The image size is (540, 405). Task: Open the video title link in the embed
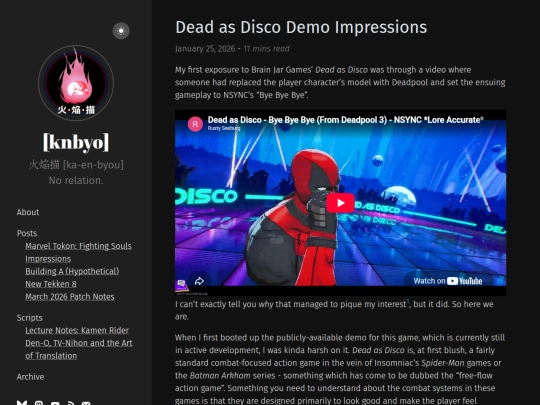tap(345, 120)
